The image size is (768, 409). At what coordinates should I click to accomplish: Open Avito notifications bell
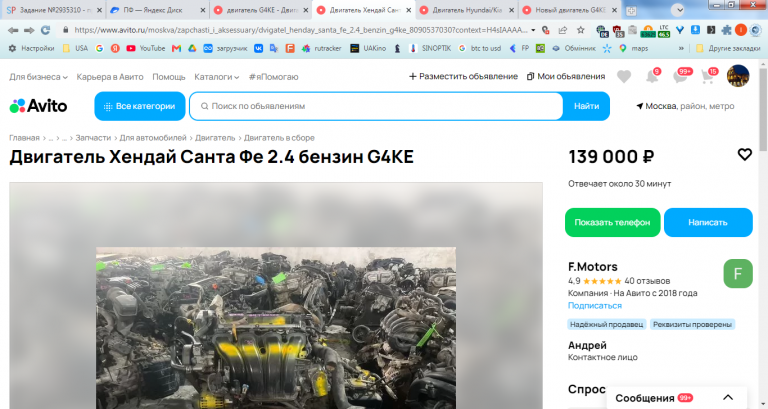(652, 76)
